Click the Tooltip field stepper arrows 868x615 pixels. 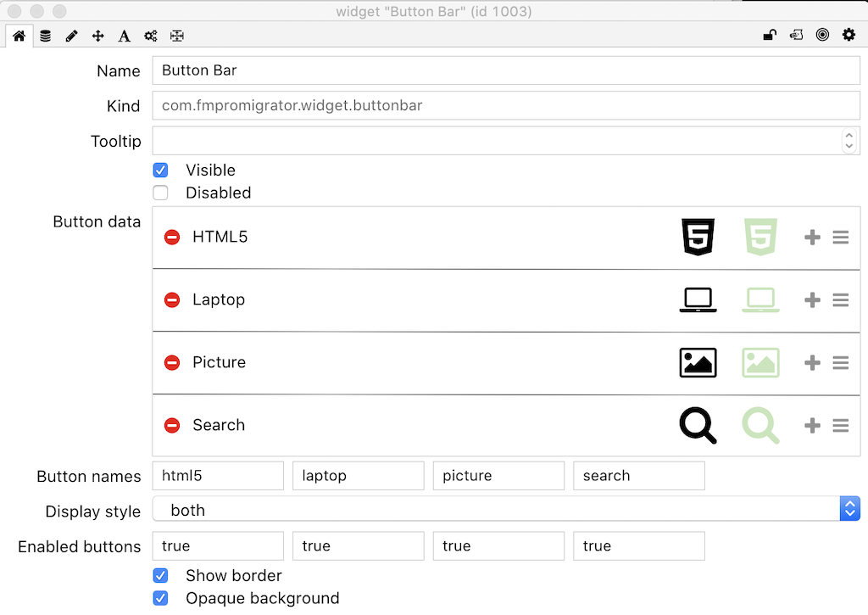849,141
